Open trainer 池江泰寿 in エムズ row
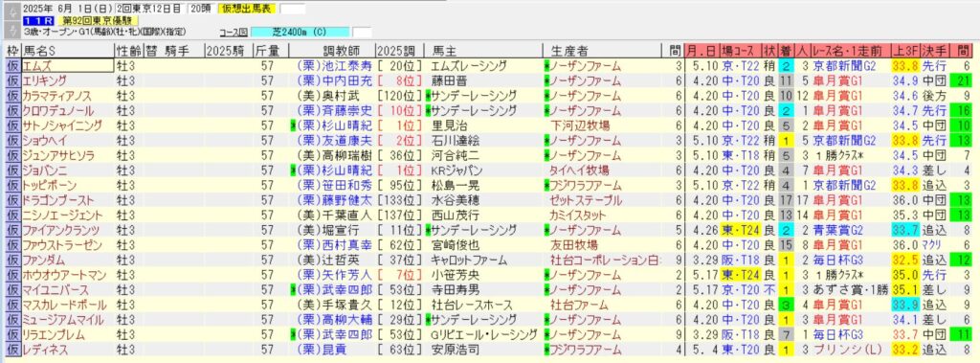980x363 pixels. coord(335,66)
